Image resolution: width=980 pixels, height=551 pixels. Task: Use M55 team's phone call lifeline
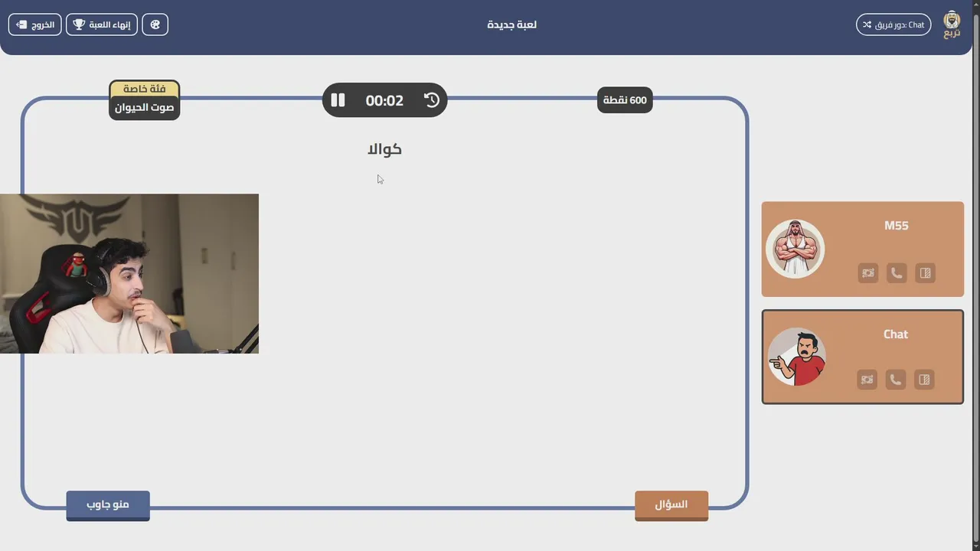897,272
